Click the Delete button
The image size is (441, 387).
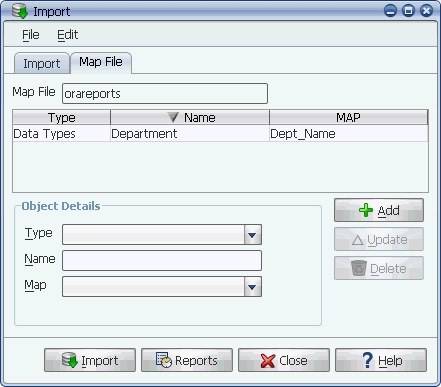(x=379, y=268)
